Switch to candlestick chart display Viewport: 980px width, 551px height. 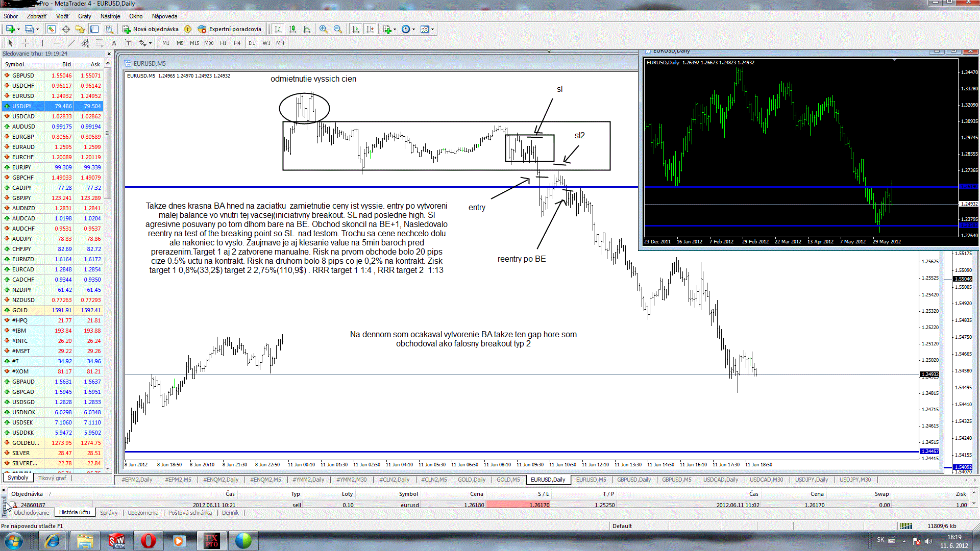(x=292, y=29)
